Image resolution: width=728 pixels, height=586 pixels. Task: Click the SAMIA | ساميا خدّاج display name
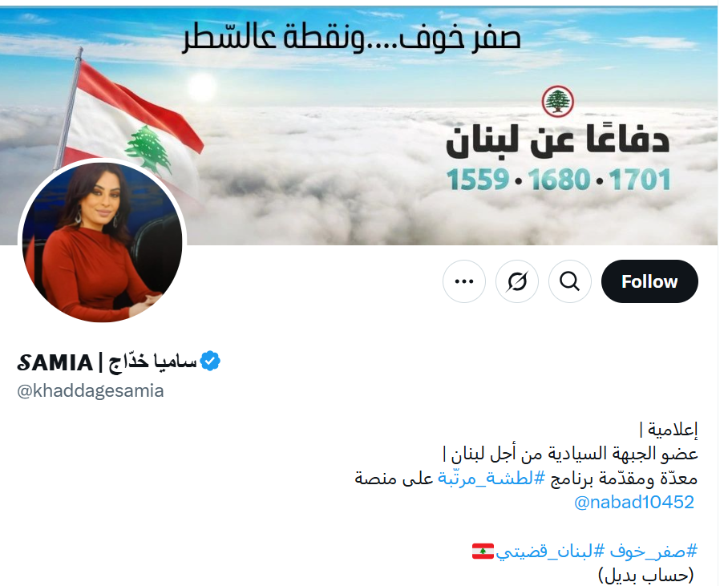(x=107, y=362)
